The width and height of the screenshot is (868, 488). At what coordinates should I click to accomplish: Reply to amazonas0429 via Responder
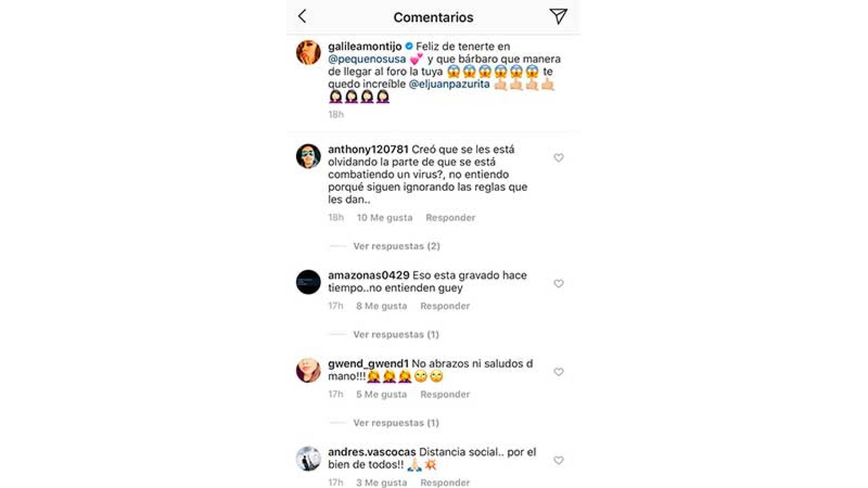coord(445,306)
